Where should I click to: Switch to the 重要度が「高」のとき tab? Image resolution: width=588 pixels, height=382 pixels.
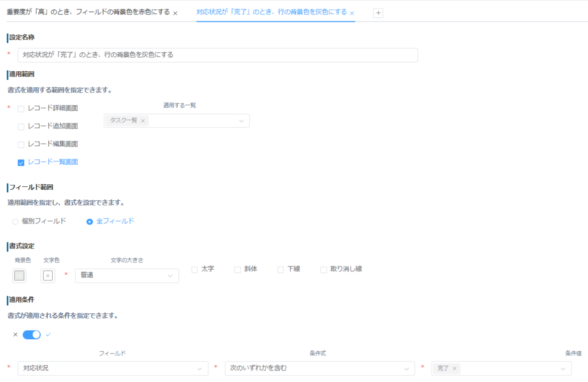tap(88, 12)
